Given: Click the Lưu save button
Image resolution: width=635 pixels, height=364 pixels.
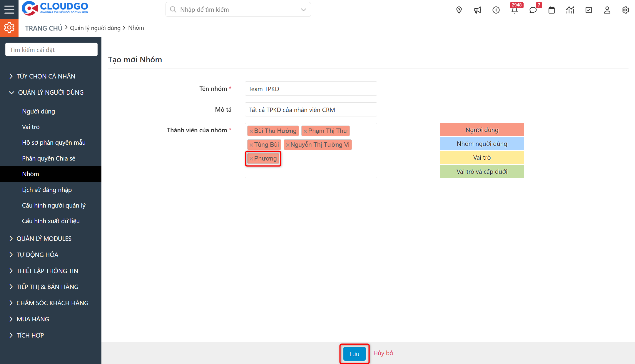Looking at the screenshot, I should (354, 354).
